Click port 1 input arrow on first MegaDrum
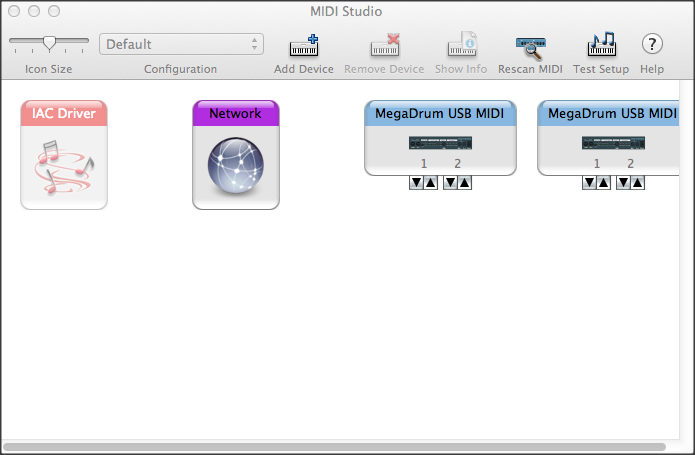Screen dimensions: 695x455 click(x=430, y=182)
